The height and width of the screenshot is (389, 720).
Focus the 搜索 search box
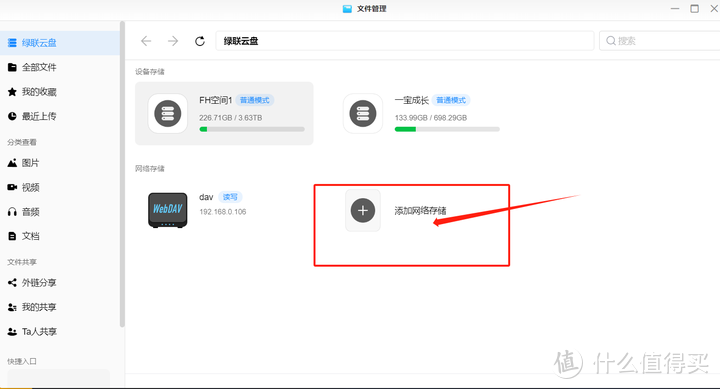660,41
